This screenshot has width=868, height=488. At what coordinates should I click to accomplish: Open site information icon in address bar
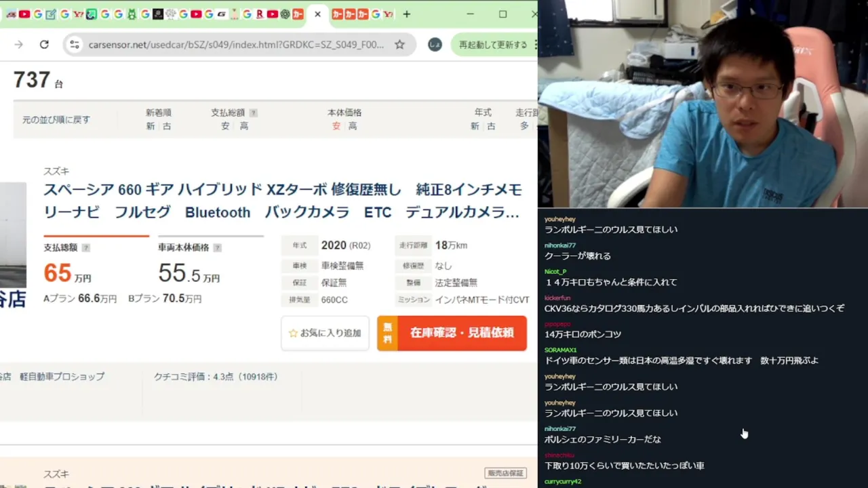click(x=75, y=45)
